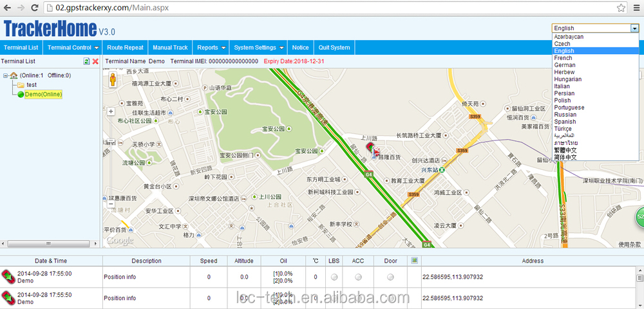Screen dimensions: 644x309
Task: Choose Russian in language list
Action: tap(595, 115)
